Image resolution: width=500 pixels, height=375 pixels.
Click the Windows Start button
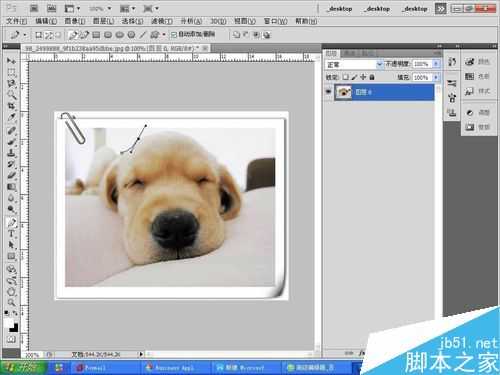(x=23, y=368)
